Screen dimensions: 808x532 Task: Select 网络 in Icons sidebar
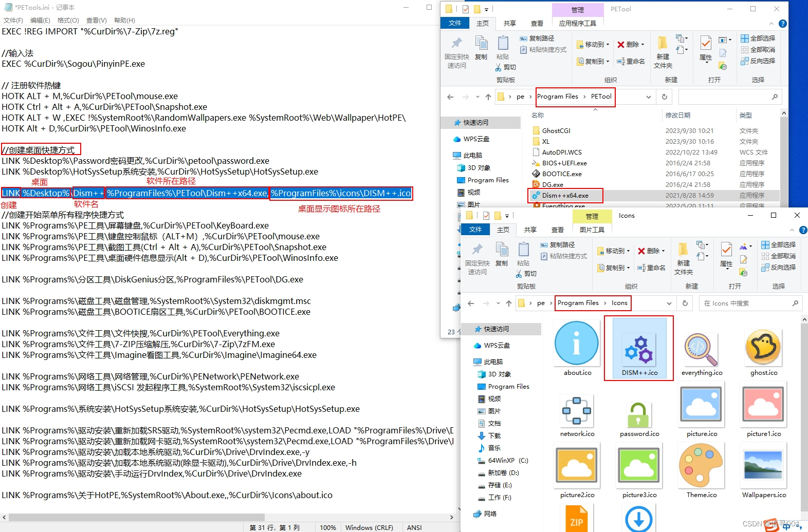[485, 514]
